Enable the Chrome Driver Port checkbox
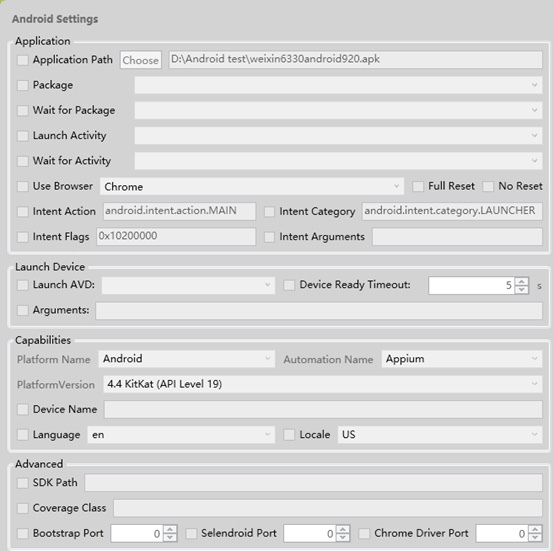The image size is (554, 551). pyautogui.click(x=364, y=533)
